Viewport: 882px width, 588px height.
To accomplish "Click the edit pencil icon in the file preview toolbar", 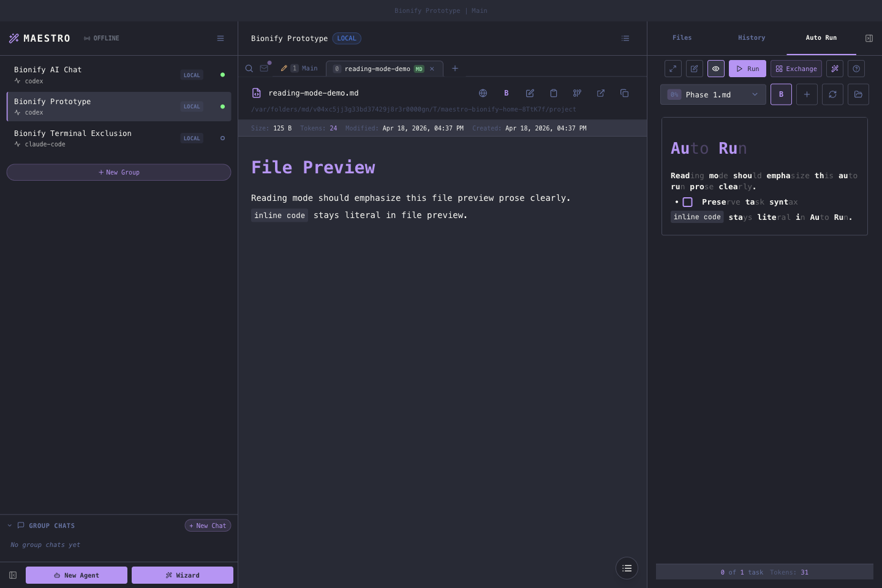I will tap(530, 93).
